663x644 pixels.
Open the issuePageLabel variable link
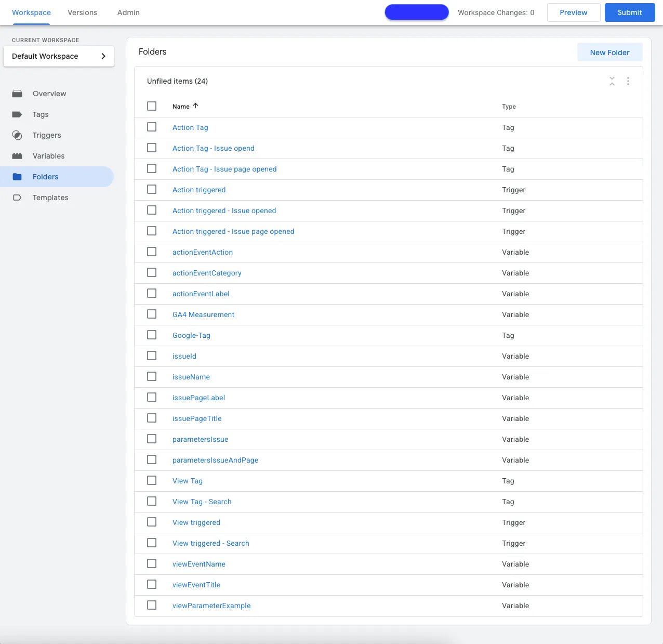coord(198,398)
